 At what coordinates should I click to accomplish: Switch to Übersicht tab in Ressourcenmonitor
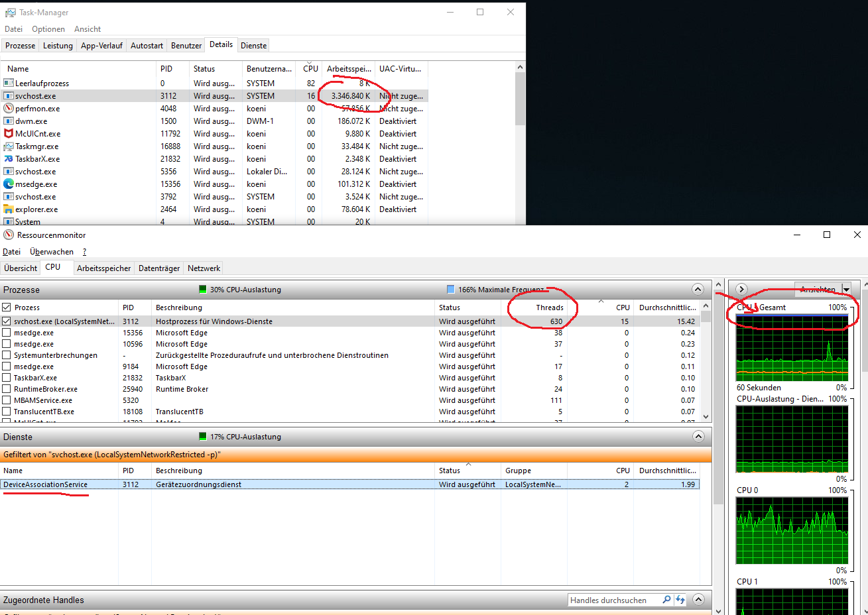click(x=21, y=268)
